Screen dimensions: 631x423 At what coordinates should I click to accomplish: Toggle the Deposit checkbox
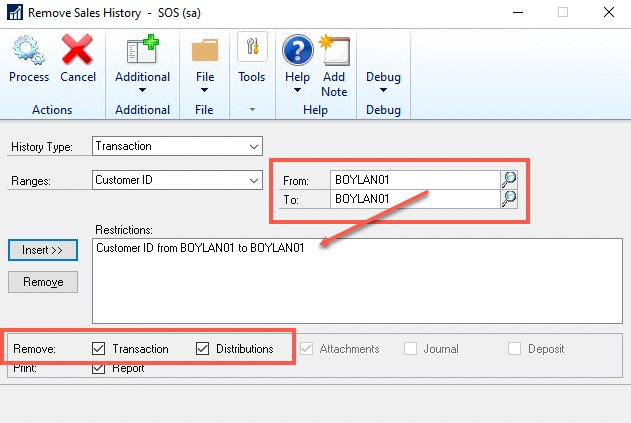[514, 349]
